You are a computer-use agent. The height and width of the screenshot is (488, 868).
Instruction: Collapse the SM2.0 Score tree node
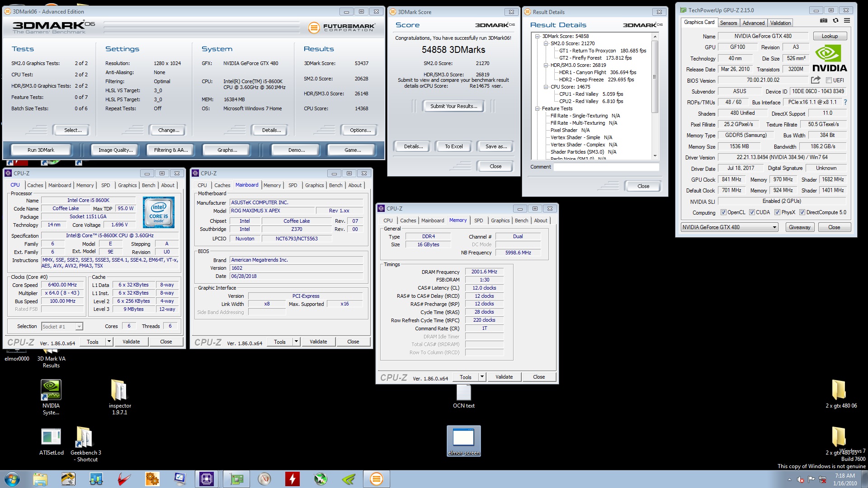pos(546,43)
